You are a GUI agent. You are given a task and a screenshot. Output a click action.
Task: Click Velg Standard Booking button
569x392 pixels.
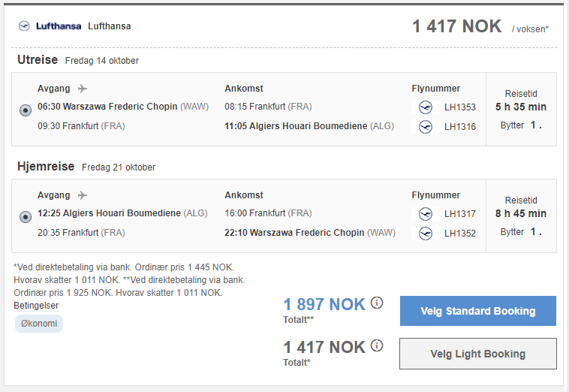478,311
